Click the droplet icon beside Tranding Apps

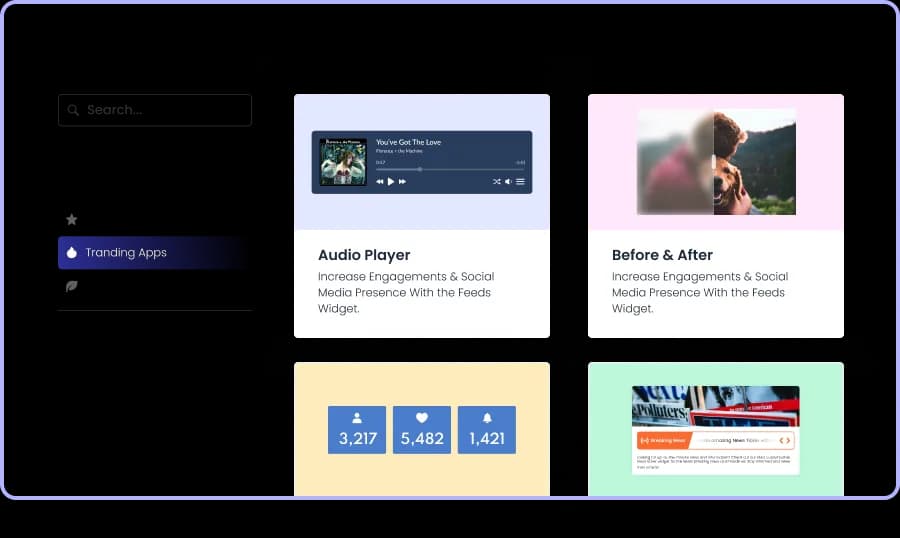coord(72,253)
